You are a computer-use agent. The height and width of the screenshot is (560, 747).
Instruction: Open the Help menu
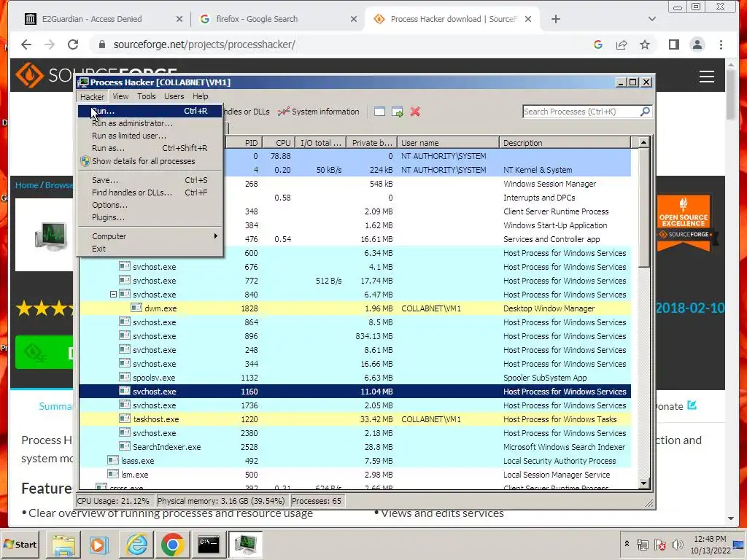click(x=200, y=96)
